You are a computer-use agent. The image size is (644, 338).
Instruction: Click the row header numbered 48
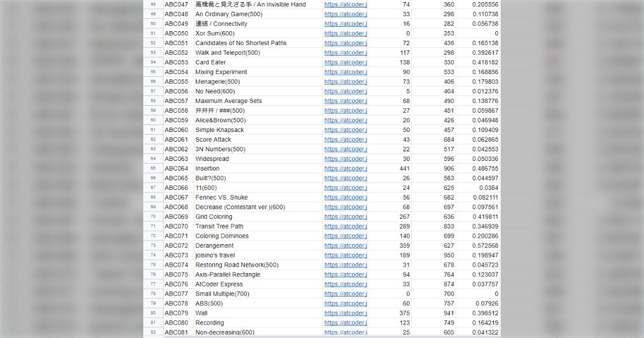tap(153, 4)
